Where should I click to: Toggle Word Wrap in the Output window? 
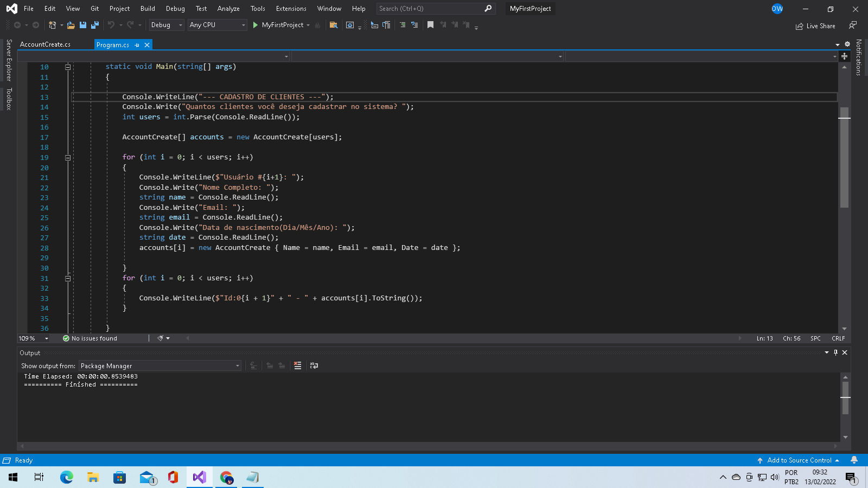[x=314, y=365]
